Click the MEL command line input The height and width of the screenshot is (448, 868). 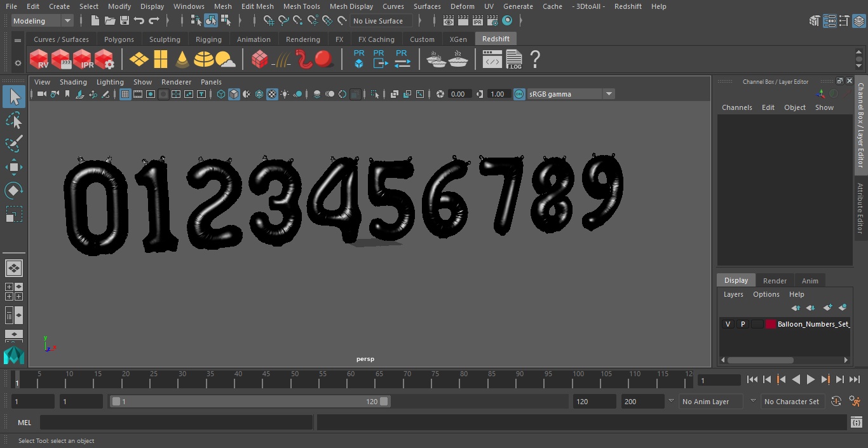point(176,423)
